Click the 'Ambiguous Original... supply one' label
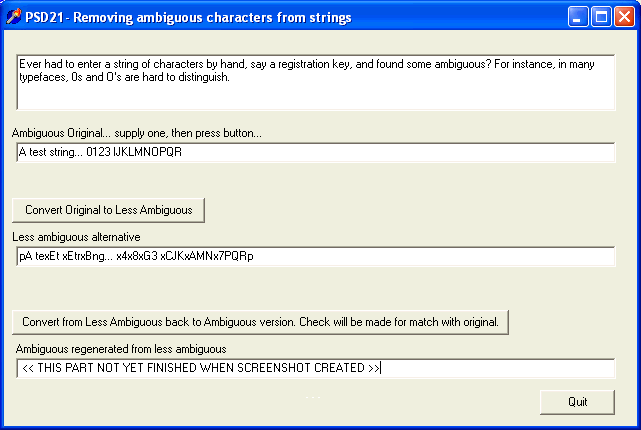641x430 pixels. (x=136, y=133)
